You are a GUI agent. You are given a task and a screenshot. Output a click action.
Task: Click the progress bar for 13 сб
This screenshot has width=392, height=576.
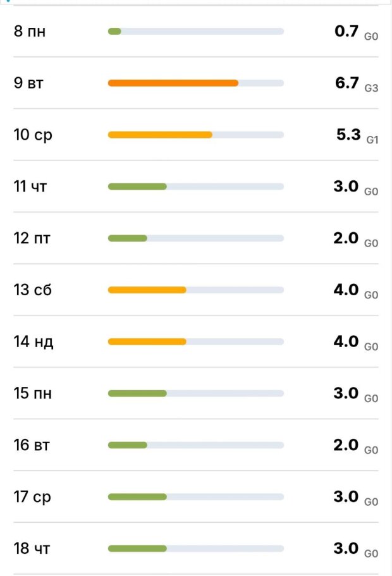coord(195,290)
